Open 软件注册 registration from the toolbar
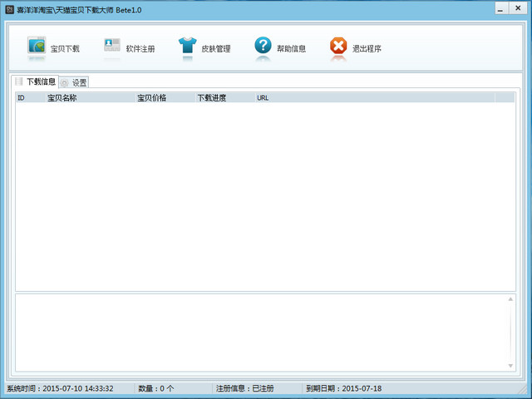The image size is (532, 399). (112, 47)
